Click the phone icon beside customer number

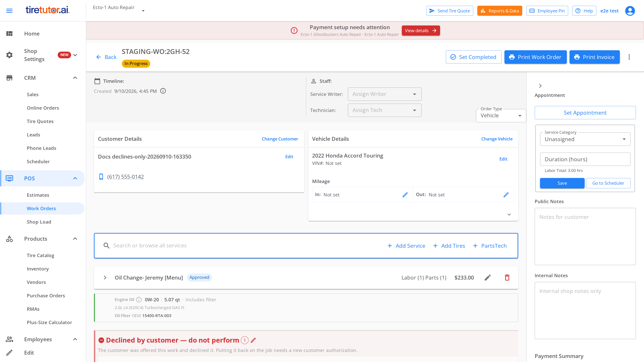[101, 177]
